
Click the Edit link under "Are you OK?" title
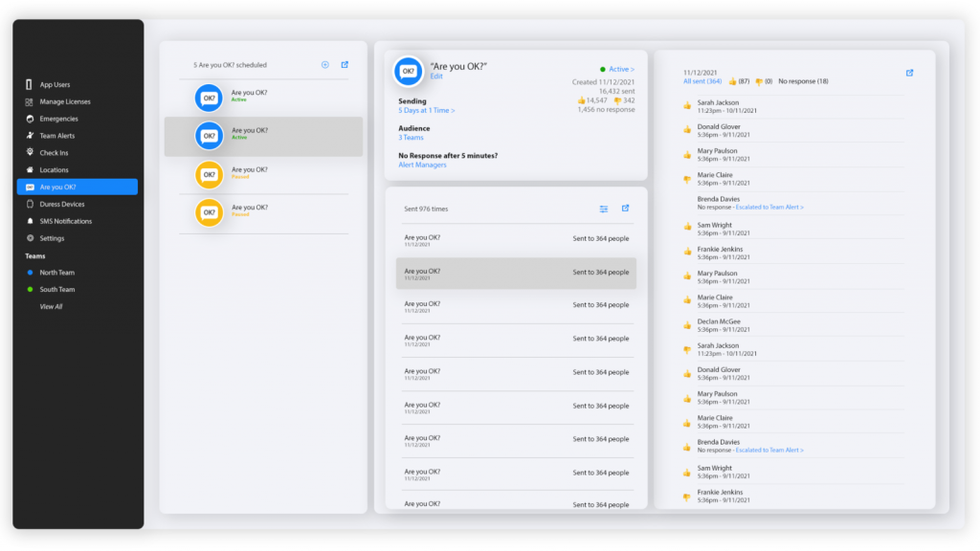pos(436,77)
